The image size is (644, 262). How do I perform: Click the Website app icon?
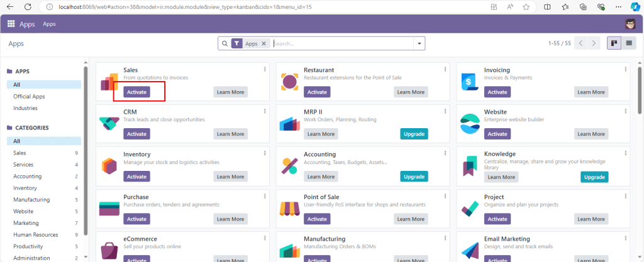pos(470,124)
